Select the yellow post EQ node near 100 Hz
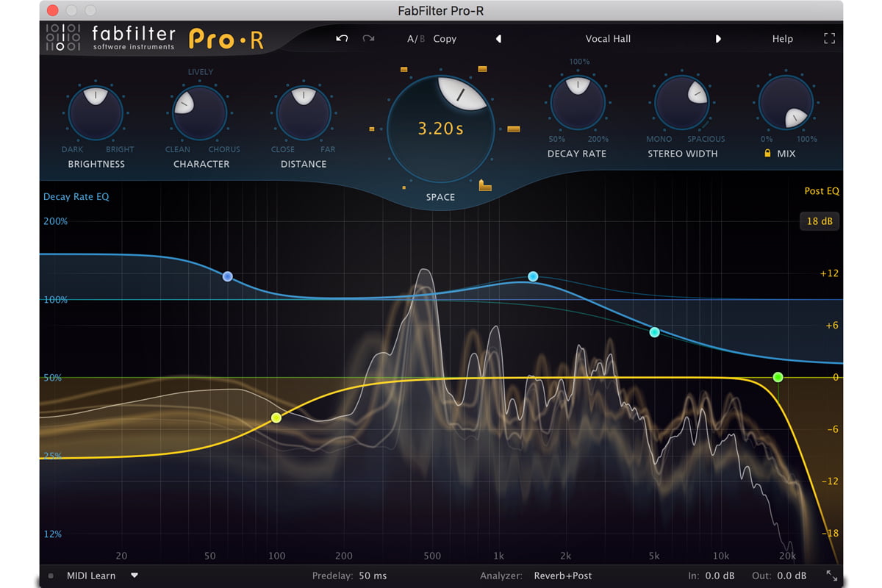 tap(276, 417)
